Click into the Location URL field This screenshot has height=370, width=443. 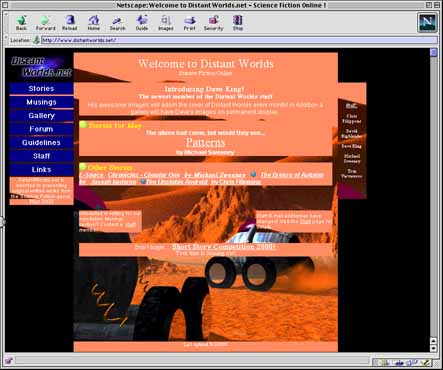(x=239, y=40)
